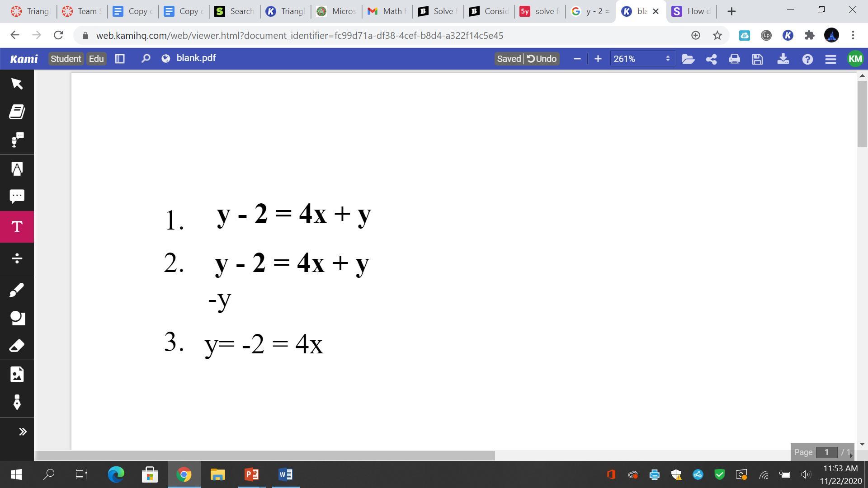Select the Kami arrow select tool

[x=17, y=84]
